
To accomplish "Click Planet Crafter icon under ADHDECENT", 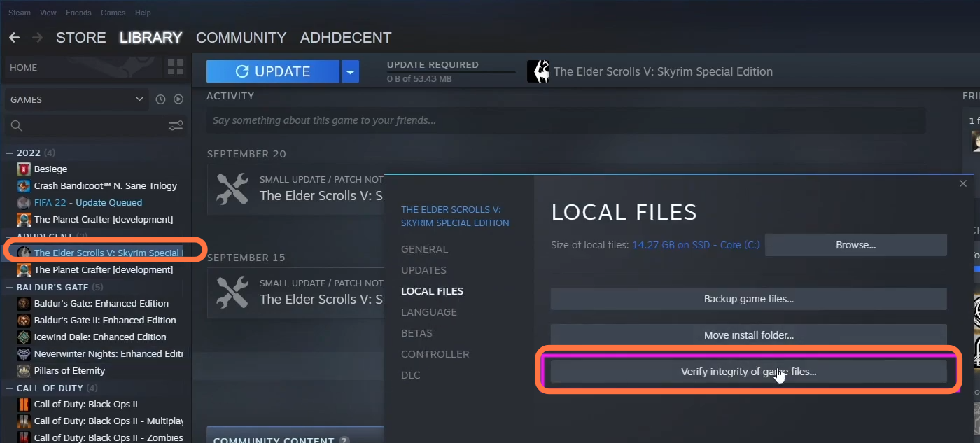I will click(x=24, y=269).
